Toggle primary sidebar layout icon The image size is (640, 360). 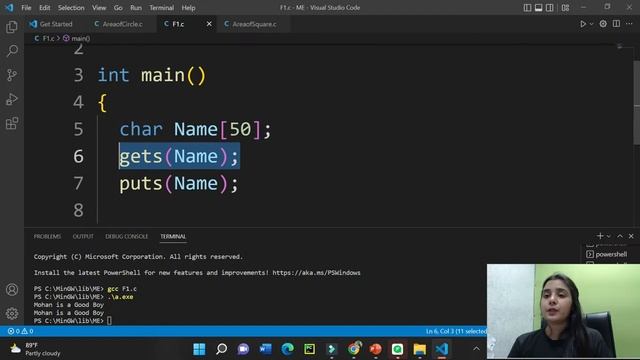[527, 8]
